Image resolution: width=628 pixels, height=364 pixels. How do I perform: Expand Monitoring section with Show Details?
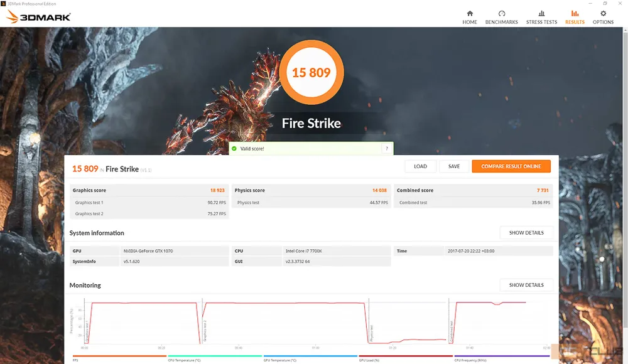[526, 285]
